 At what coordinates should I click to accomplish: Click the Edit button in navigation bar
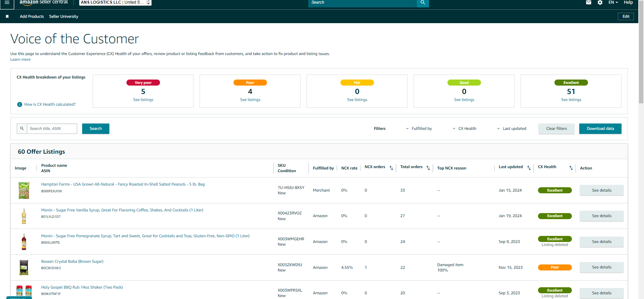click(x=626, y=16)
